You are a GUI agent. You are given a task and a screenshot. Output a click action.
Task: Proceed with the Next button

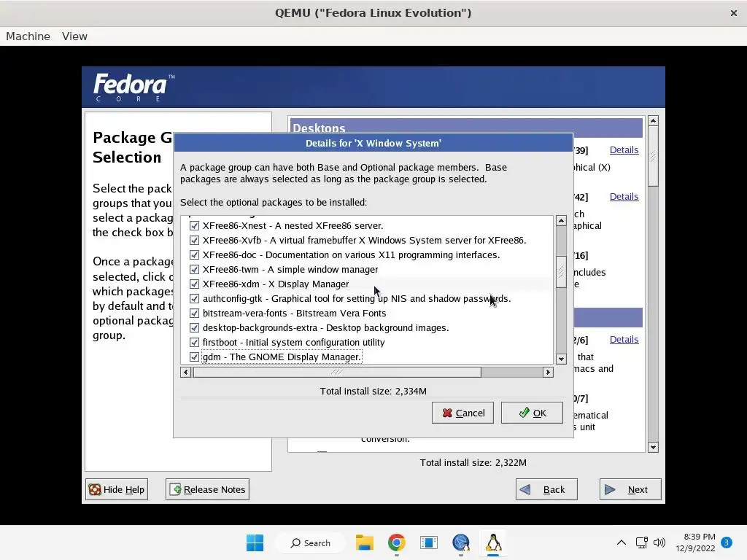point(630,489)
